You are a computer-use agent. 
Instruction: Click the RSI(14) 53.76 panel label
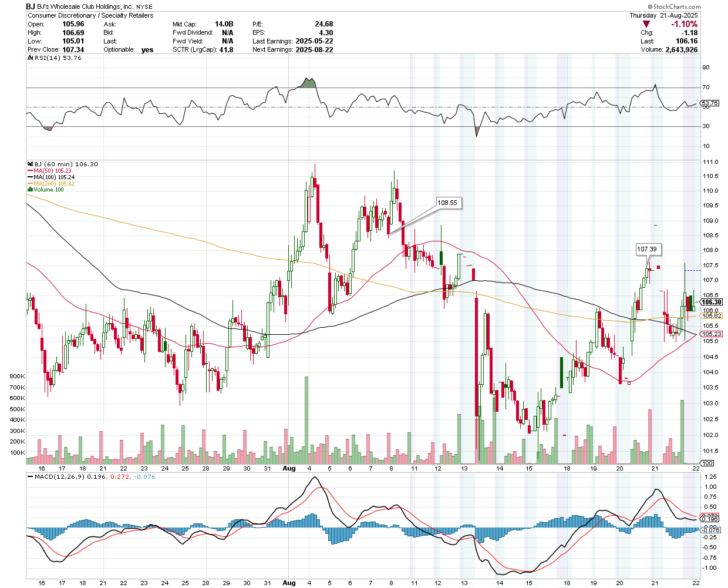pos(58,58)
